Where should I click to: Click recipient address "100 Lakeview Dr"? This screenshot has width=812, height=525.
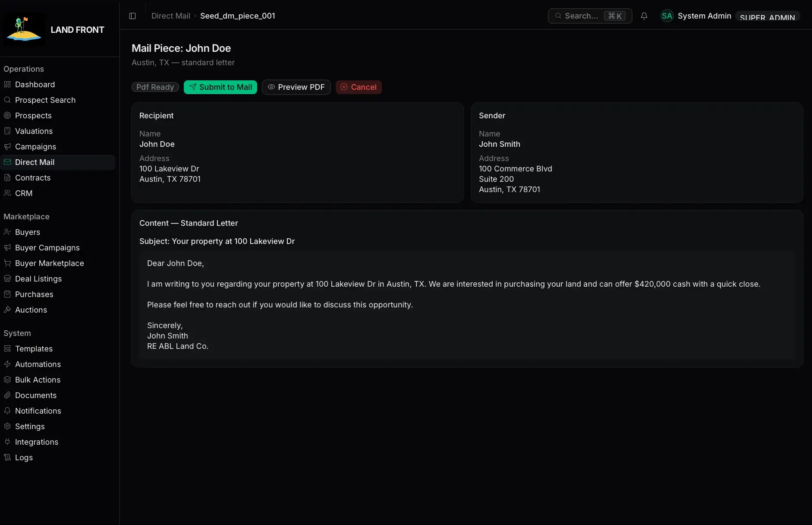[169, 169]
